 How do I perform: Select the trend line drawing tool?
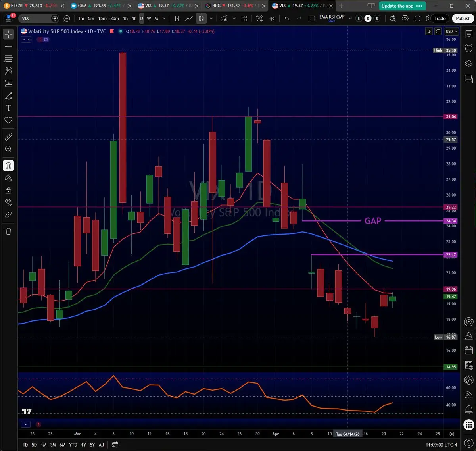[x=8, y=46]
